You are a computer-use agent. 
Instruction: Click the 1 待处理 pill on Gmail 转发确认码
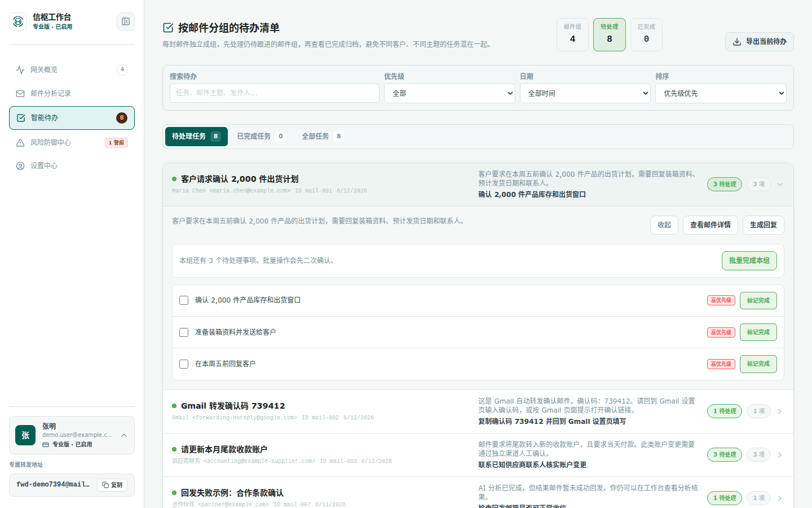pos(725,411)
